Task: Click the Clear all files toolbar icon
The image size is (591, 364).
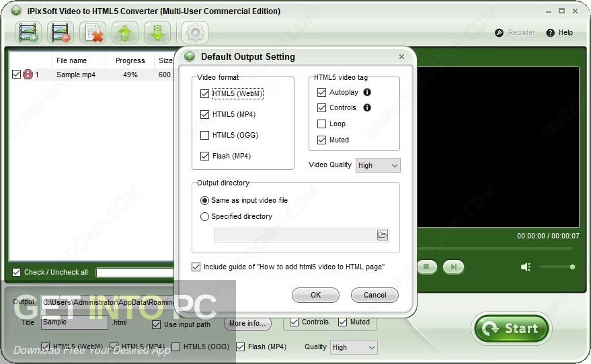Action: click(x=93, y=33)
